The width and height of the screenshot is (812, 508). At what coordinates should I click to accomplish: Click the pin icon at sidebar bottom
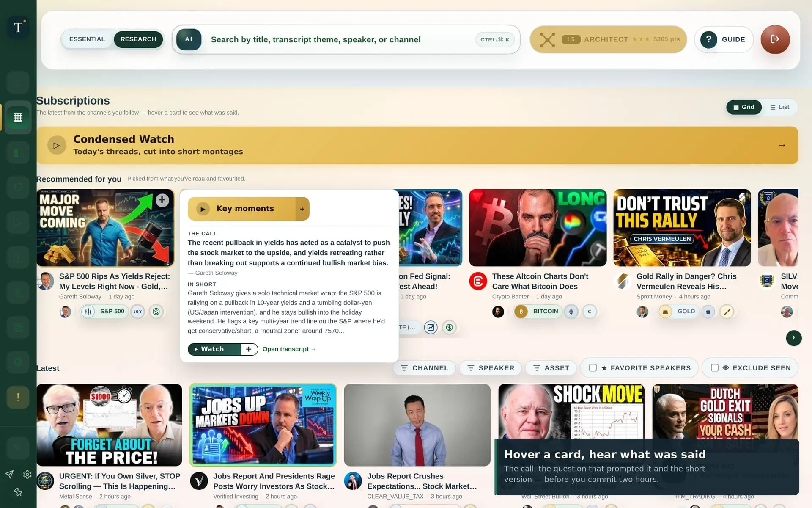[18, 492]
